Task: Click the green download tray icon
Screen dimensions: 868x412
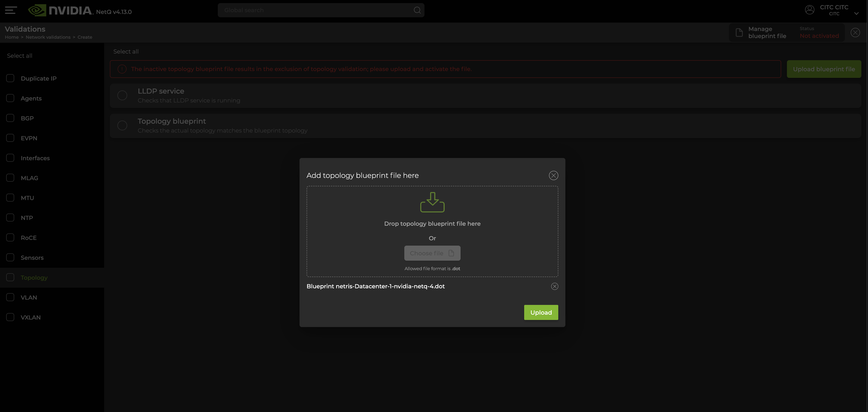Action: 432,202
